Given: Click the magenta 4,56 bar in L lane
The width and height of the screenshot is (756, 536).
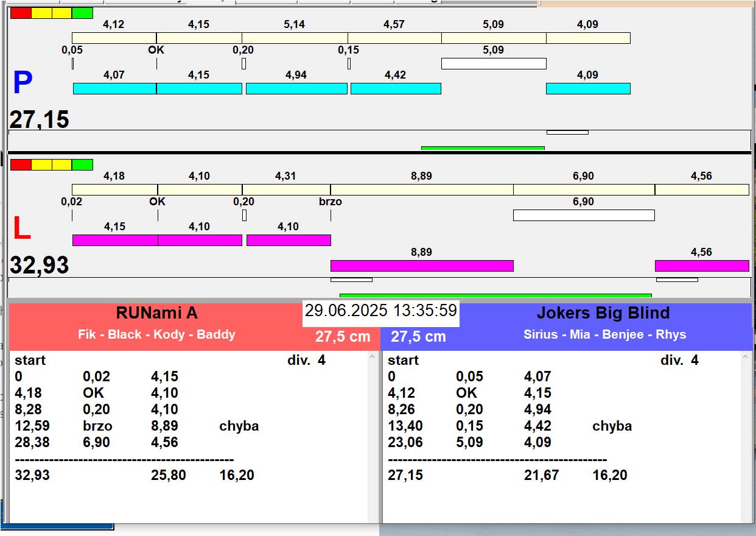Looking at the screenshot, I should (702, 266).
